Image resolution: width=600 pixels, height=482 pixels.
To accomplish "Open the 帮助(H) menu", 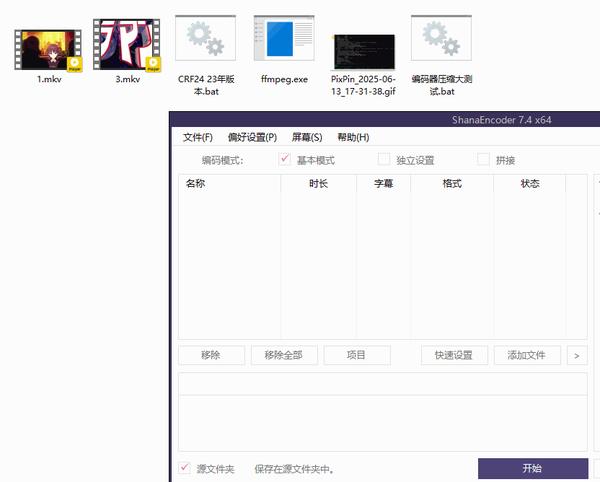I will pyautogui.click(x=353, y=137).
